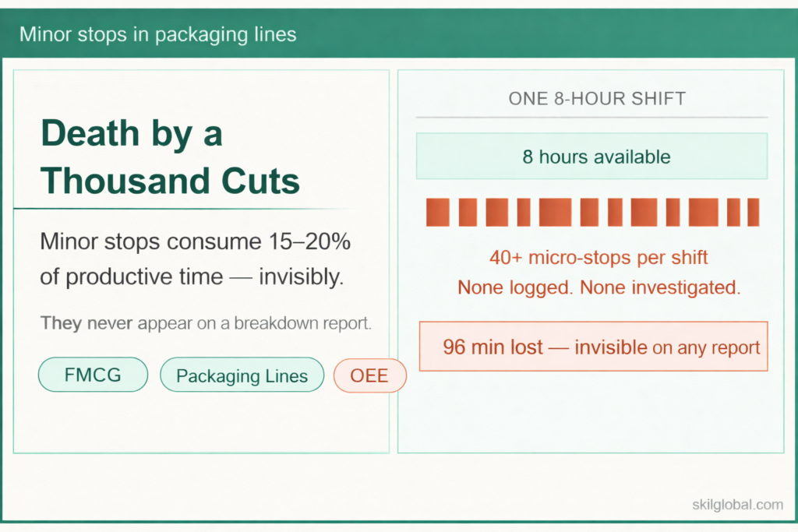This screenshot has height=532, width=798.
Task: Select the Packaging Lines tag
Action: pyautogui.click(x=242, y=376)
